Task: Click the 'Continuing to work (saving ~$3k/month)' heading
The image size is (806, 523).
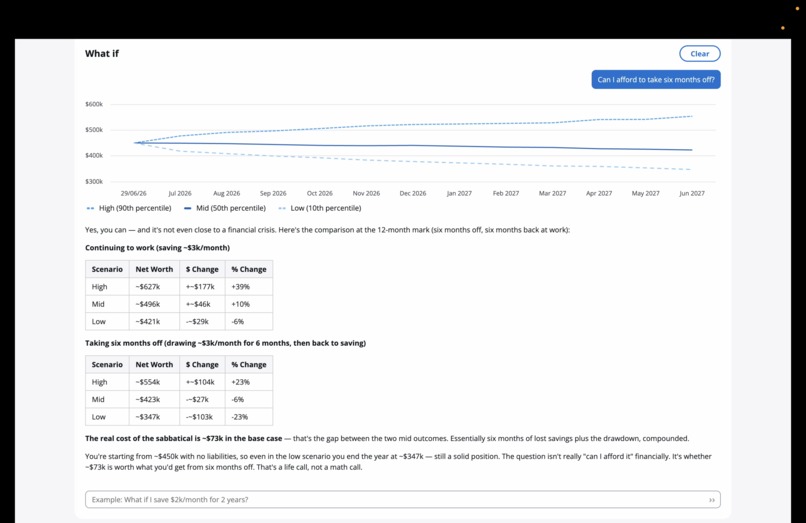Action: 157,248
